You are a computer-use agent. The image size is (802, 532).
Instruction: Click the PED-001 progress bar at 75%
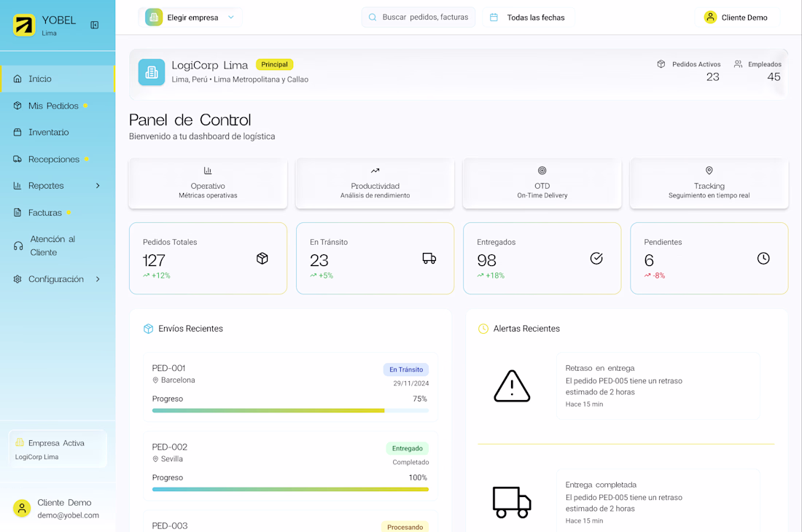290,410
